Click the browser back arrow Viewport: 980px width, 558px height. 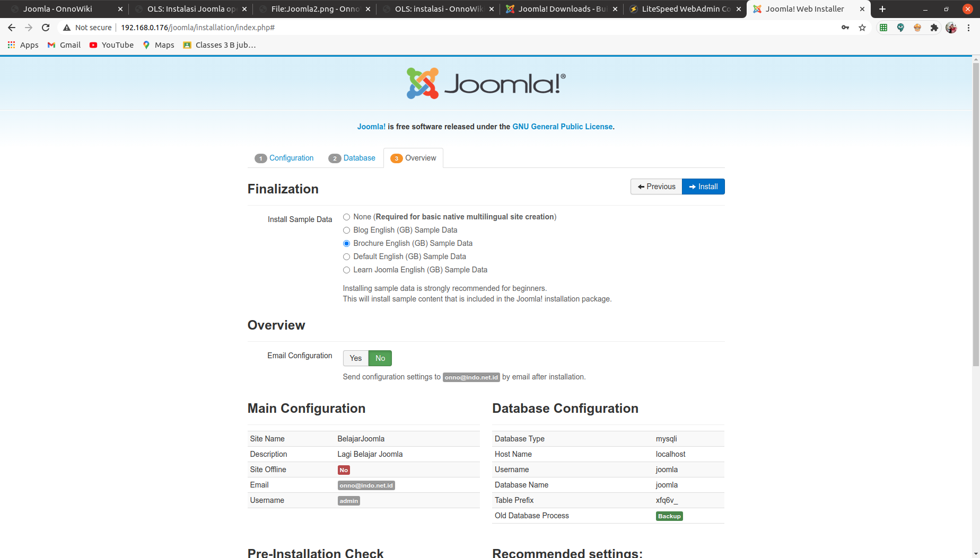pyautogui.click(x=12, y=28)
